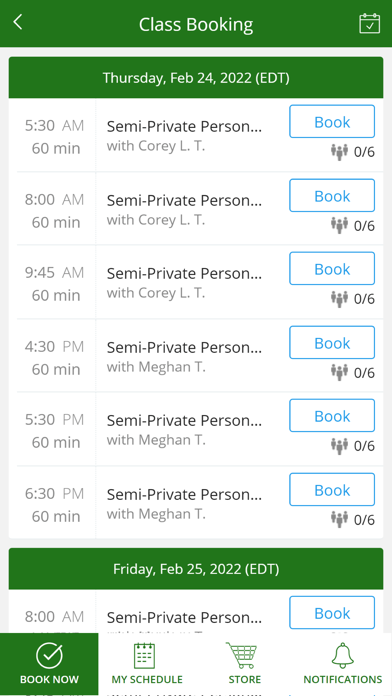Image resolution: width=392 pixels, height=696 pixels.
Task: Go back using the top-left arrow
Action: tap(17, 22)
